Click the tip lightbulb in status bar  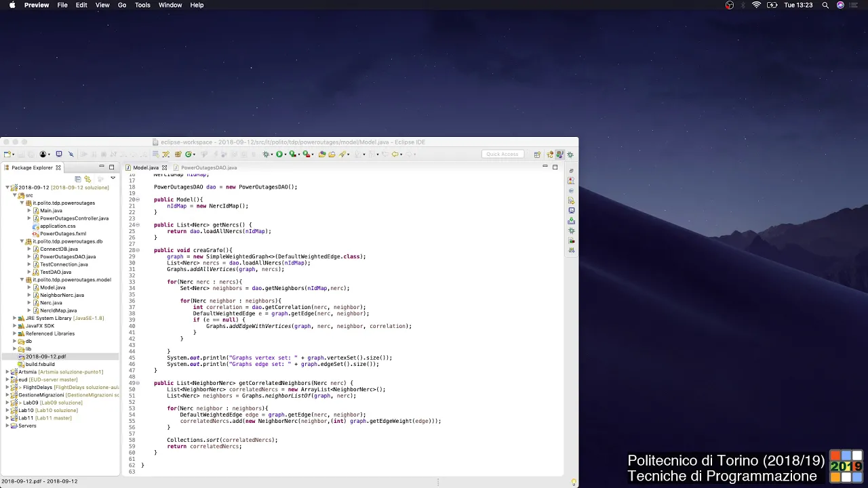click(x=574, y=482)
